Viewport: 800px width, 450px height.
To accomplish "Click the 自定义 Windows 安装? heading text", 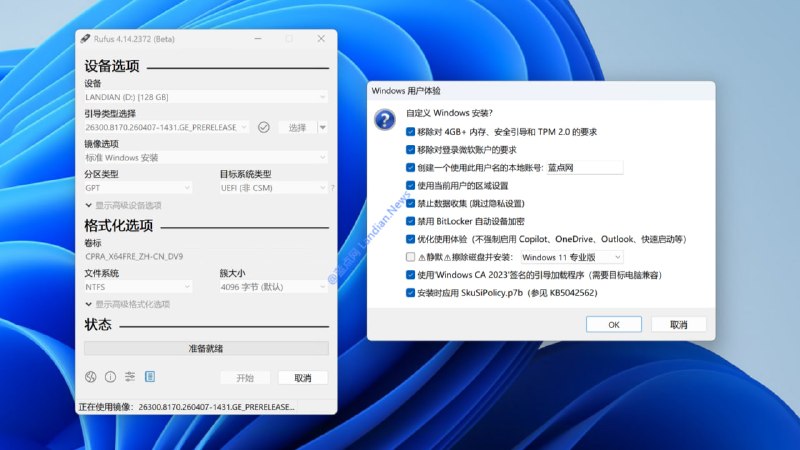I will (449, 113).
